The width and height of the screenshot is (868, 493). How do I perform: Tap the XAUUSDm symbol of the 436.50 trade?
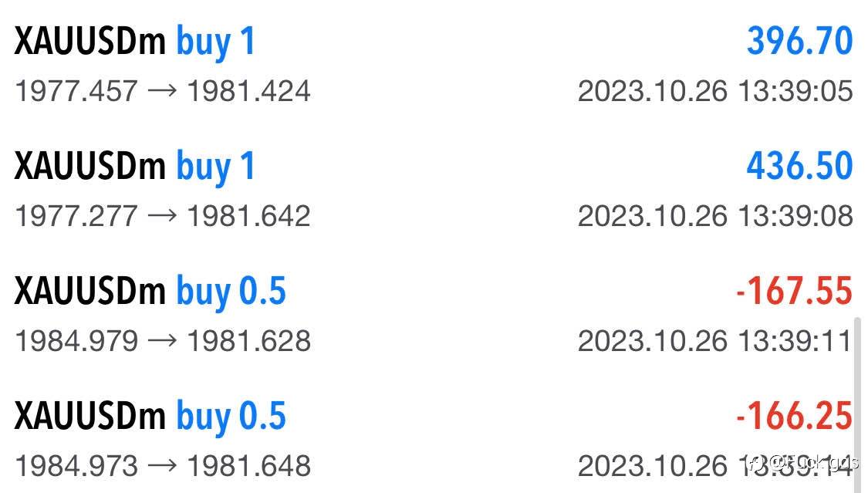(x=90, y=167)
